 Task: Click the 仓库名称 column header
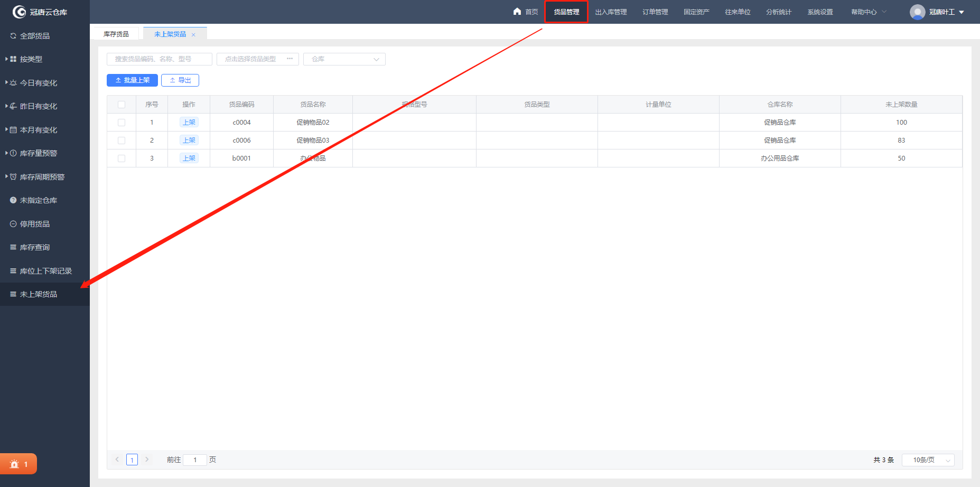pos(780,105)
